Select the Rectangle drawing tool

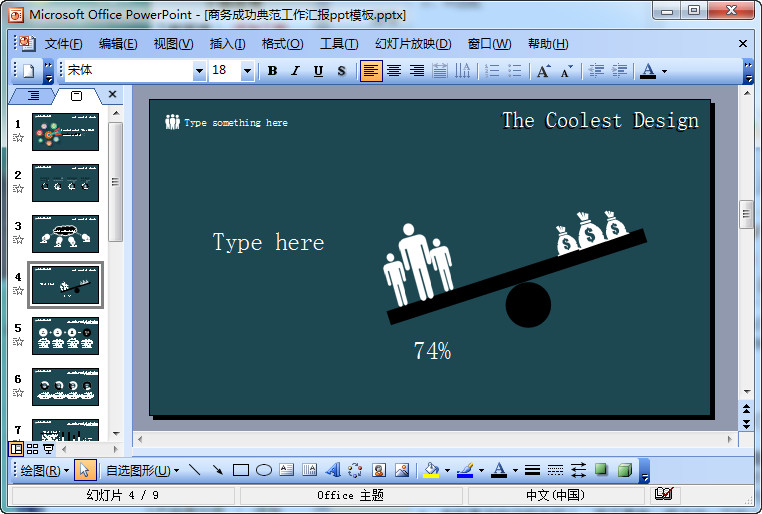click(240, 470)
